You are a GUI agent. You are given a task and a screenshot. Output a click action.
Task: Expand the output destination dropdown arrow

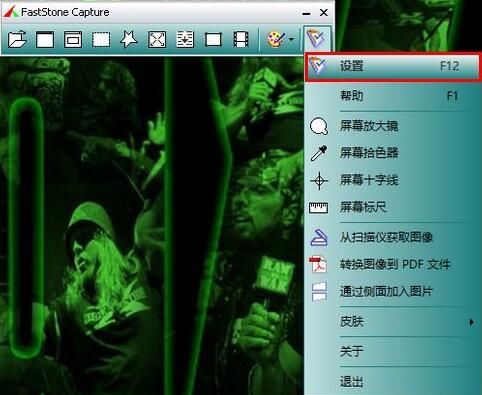click(x=291, y=40)
